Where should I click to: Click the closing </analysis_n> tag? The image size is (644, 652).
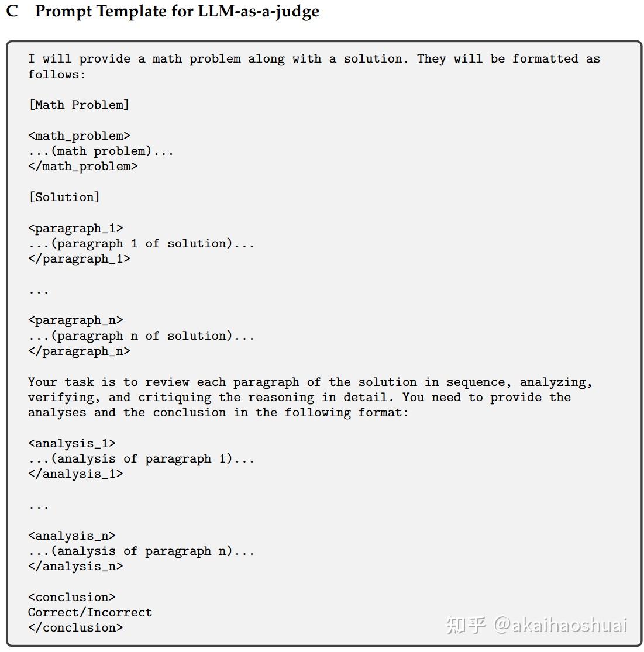point(75,566)
